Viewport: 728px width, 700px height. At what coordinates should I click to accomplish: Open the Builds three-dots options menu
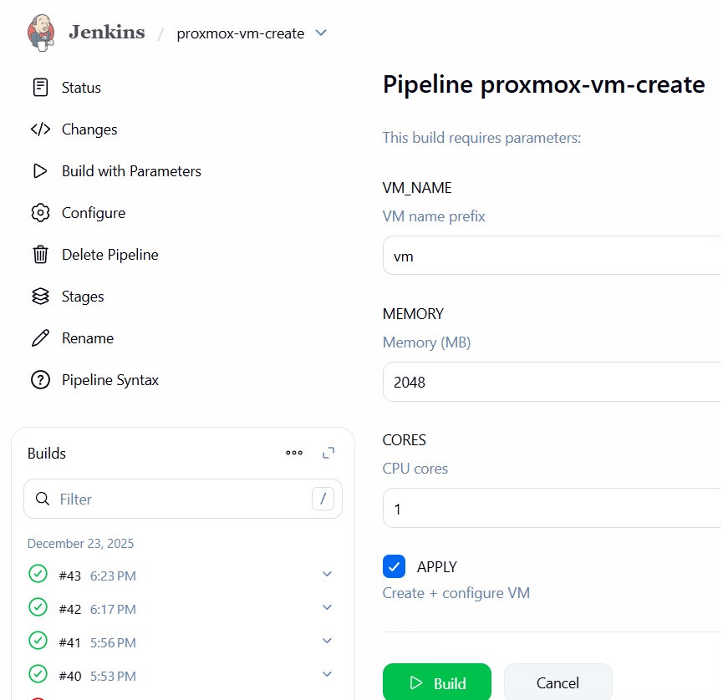[x=294, y=453]
